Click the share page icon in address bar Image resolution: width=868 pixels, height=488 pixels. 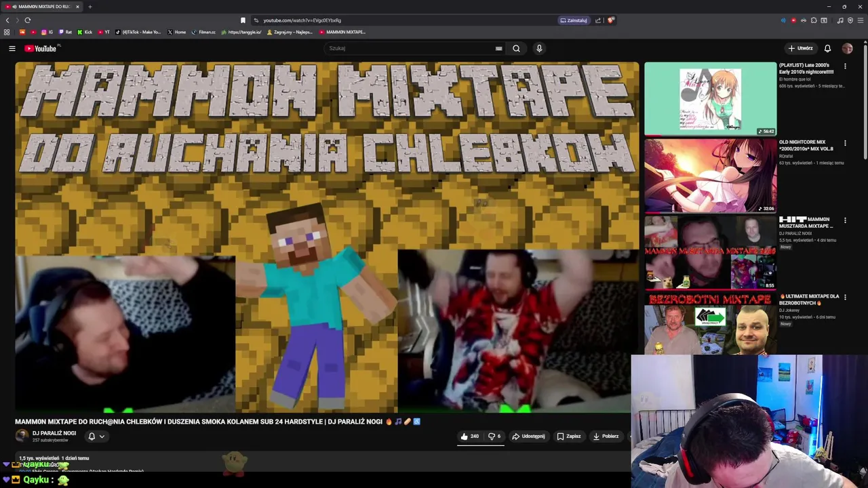[x=598, y=20]
